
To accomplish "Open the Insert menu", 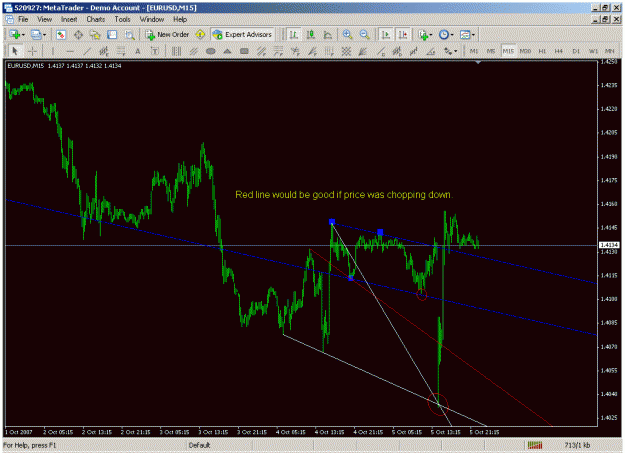I will (69, 19).
